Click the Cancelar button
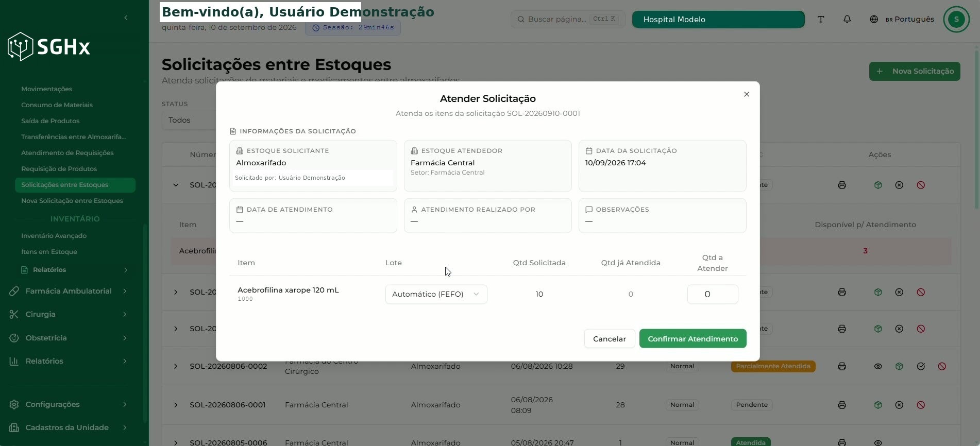The image size is (980, 446). pyautogui.click(x=609, y=339)
